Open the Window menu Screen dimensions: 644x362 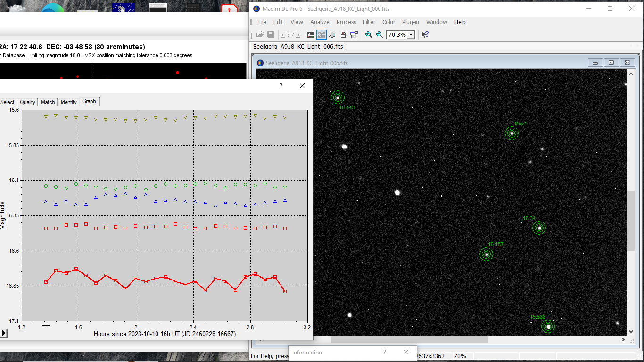pos(437,22)
